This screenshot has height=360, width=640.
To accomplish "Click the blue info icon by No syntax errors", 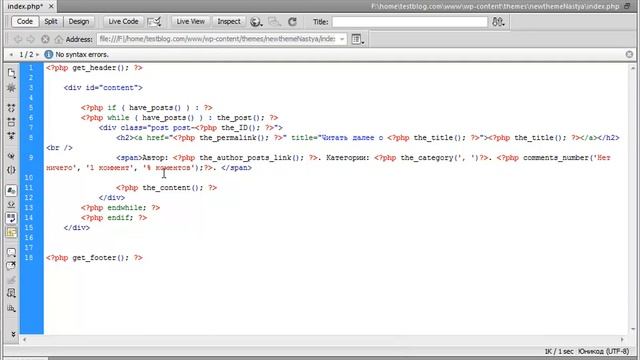I will (49, 54).
